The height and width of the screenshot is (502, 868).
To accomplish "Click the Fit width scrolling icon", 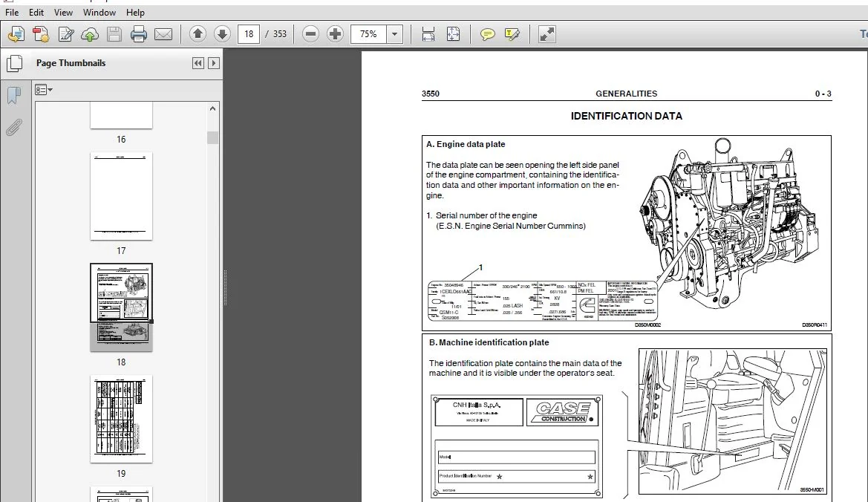I will click(428, 34).
